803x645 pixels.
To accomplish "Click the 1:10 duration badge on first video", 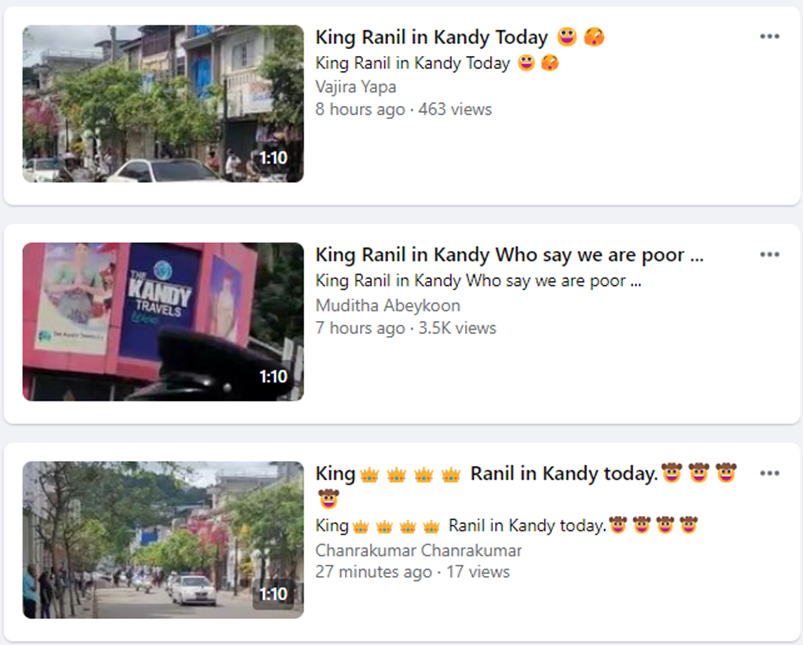I will point(273,158).
